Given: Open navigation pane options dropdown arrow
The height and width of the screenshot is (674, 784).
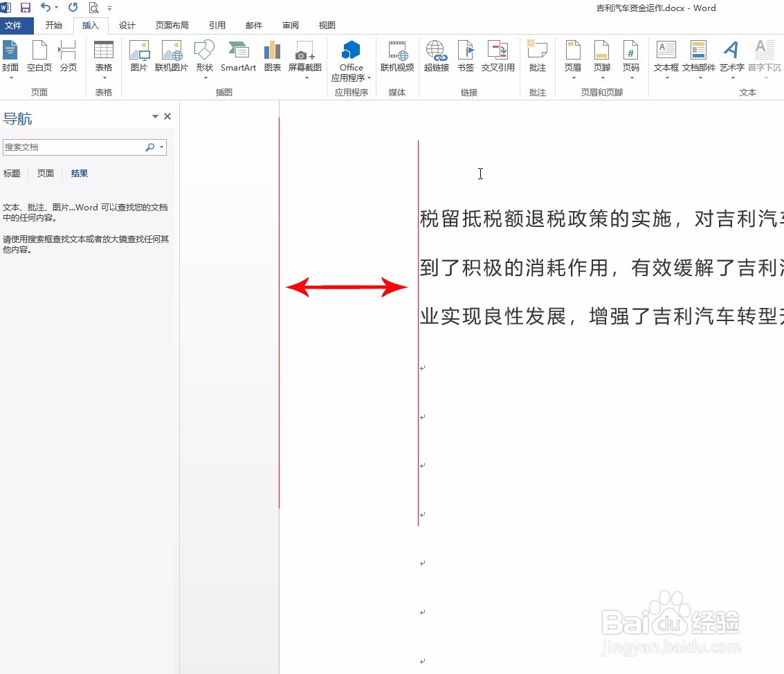Looking at the screenshot, I should [155, 116].
